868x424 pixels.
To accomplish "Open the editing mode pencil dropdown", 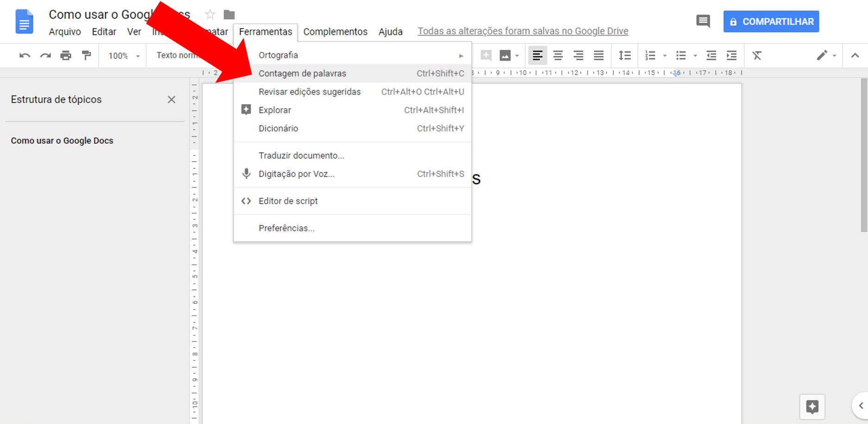I will coord(826,56).
